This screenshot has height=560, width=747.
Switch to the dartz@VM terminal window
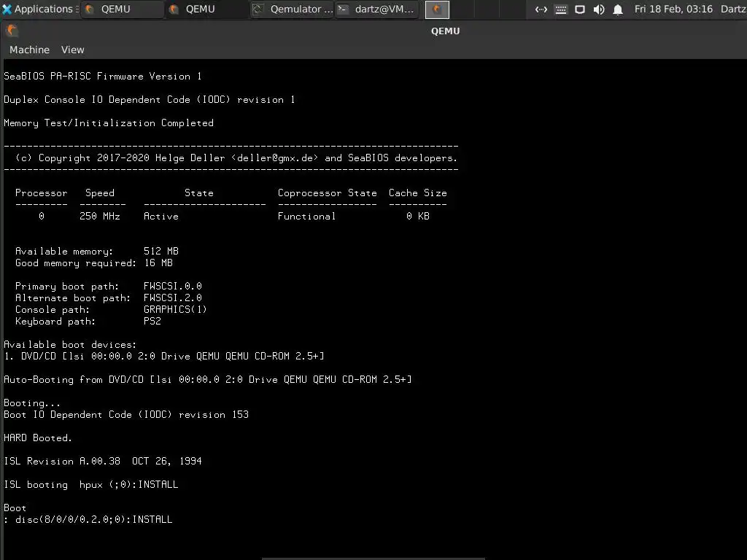377,9
